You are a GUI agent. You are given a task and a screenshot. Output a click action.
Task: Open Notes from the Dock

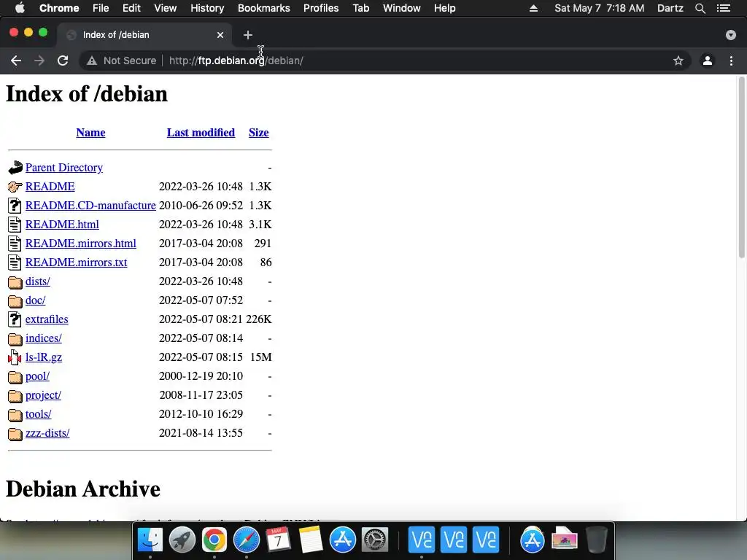311,540
